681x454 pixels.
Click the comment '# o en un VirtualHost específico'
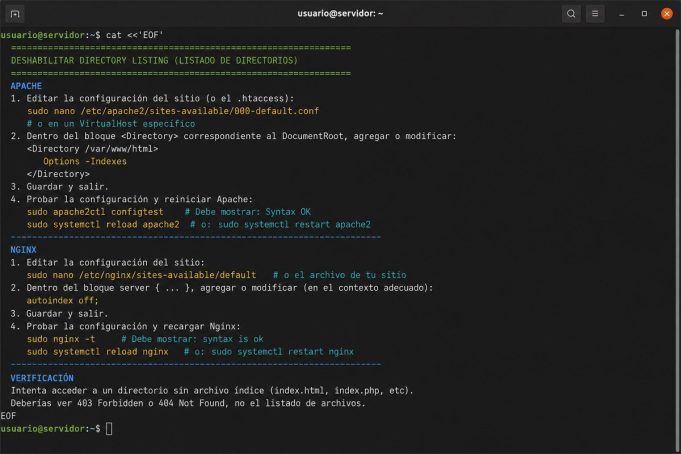pos(111,124)
